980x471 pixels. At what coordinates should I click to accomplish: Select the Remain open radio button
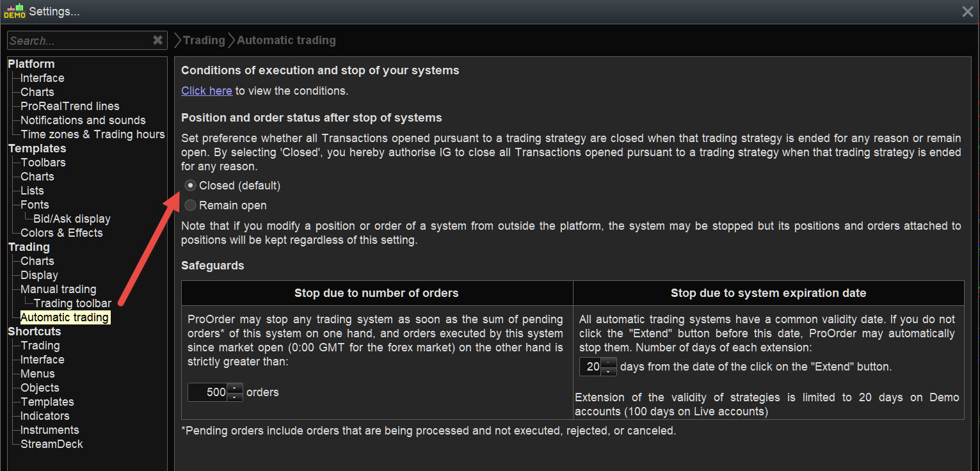pyautogui.click(x=190, y=205)
